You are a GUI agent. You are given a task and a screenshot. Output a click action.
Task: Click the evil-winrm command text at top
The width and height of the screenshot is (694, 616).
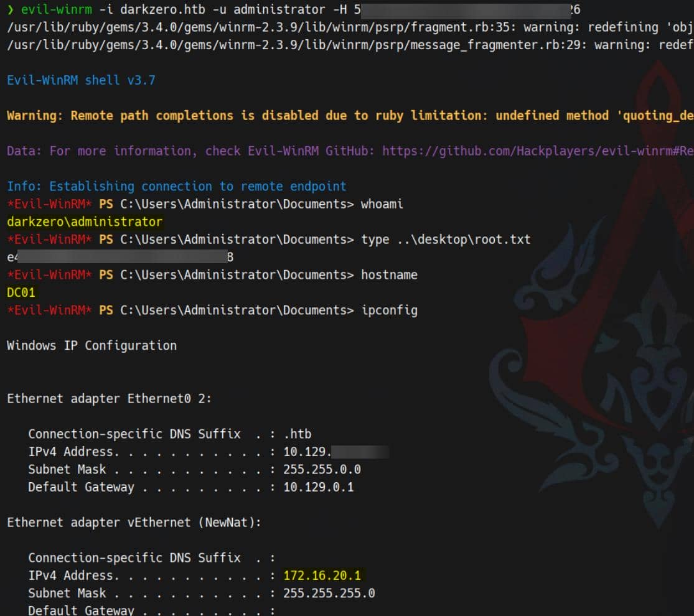[57, 9]
